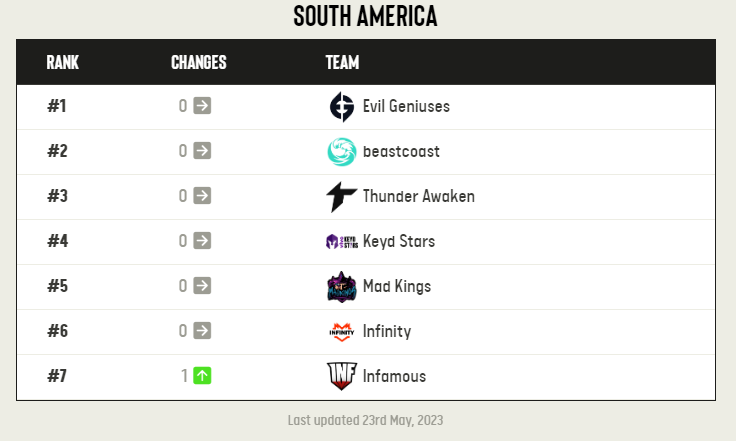Click the Evil Geniuses team logo
736x441 pixels.
click(342, 106)
